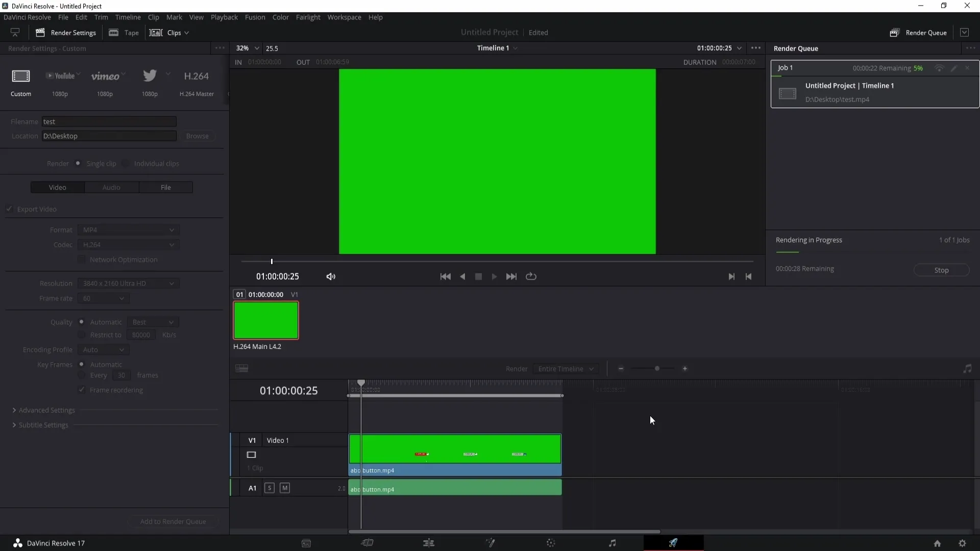Play the timeline forward
This screenshot has width=980, height=551.
coord(494,277)
